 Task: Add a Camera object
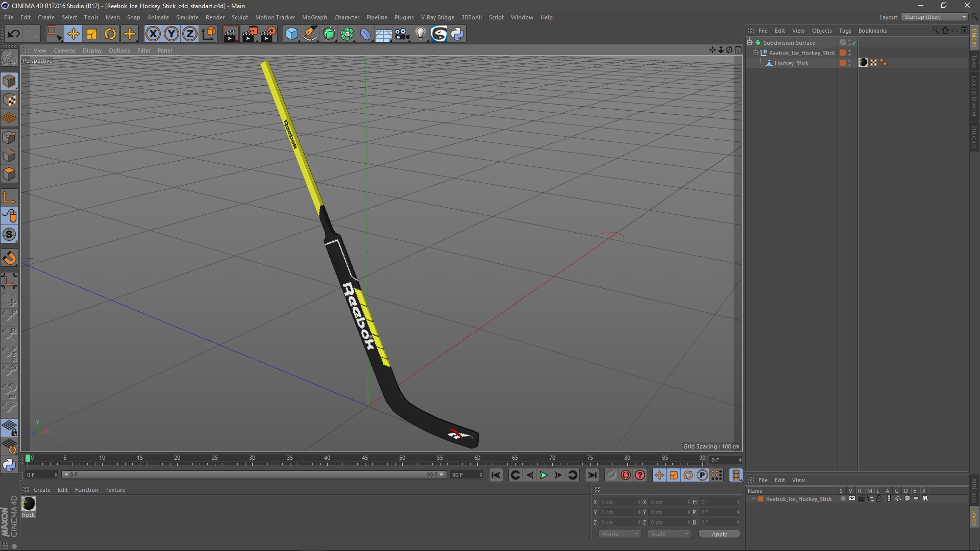[402, 34]
